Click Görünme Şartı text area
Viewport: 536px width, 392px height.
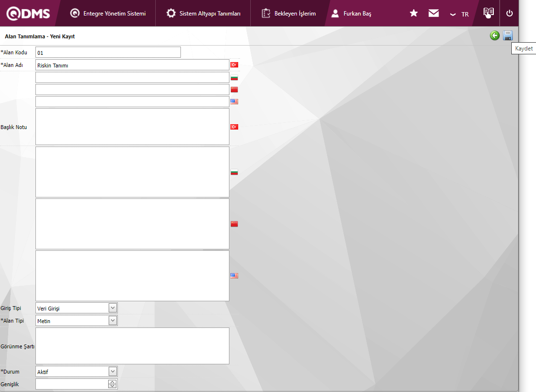coord(132,346)
